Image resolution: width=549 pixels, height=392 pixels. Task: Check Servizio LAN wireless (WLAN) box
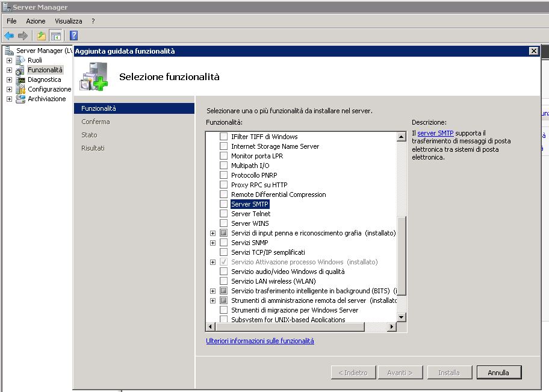(223, 281)
